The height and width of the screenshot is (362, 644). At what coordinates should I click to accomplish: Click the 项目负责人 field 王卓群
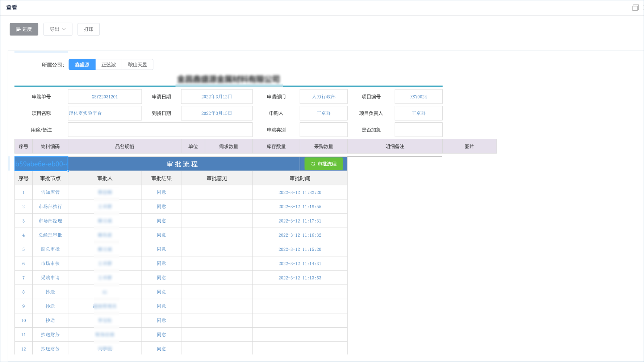(418, 113)
